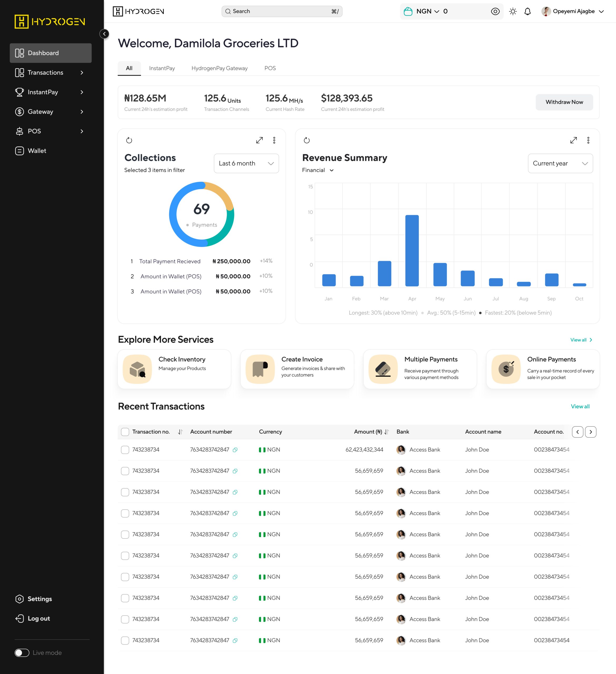Check the select-all transactions checkbox
Viewport: 616px width, 674px height.
coord(125,432)
